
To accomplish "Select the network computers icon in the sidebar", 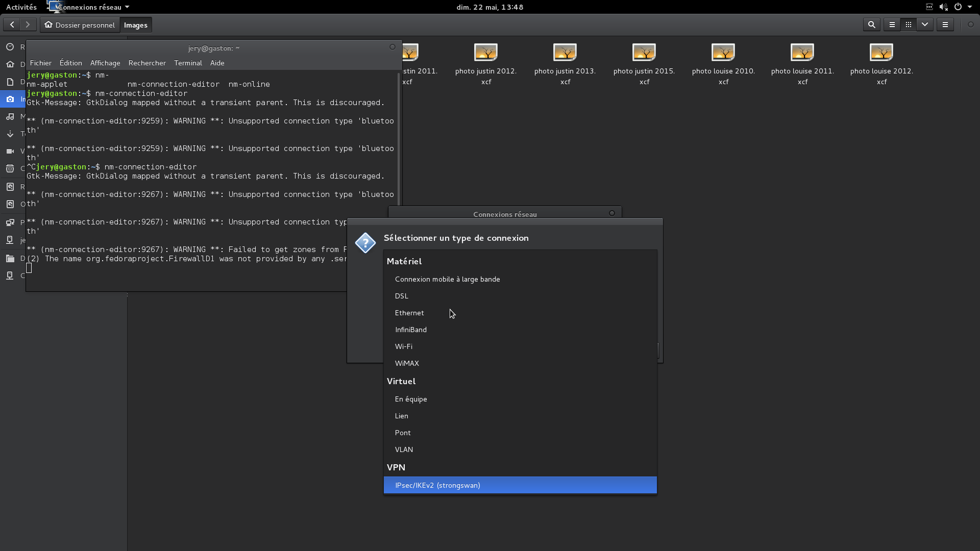I will (10, 222).
